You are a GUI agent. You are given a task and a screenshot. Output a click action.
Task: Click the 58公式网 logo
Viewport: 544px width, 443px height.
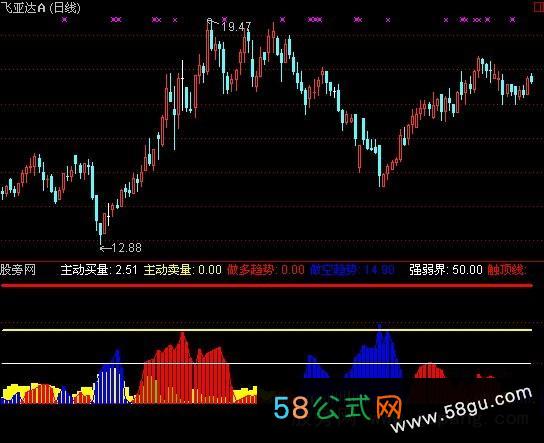(338, 408)
